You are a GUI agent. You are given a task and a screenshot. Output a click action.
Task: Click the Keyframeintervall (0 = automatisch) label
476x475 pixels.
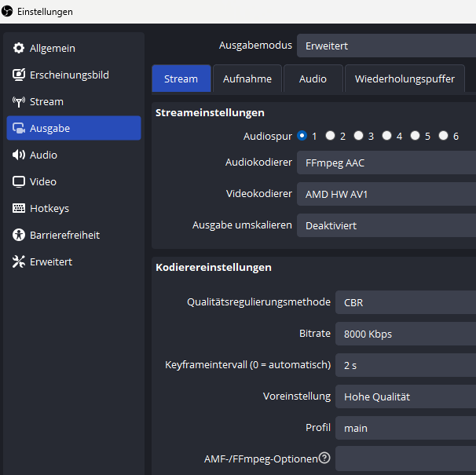(x=247, y=364)
